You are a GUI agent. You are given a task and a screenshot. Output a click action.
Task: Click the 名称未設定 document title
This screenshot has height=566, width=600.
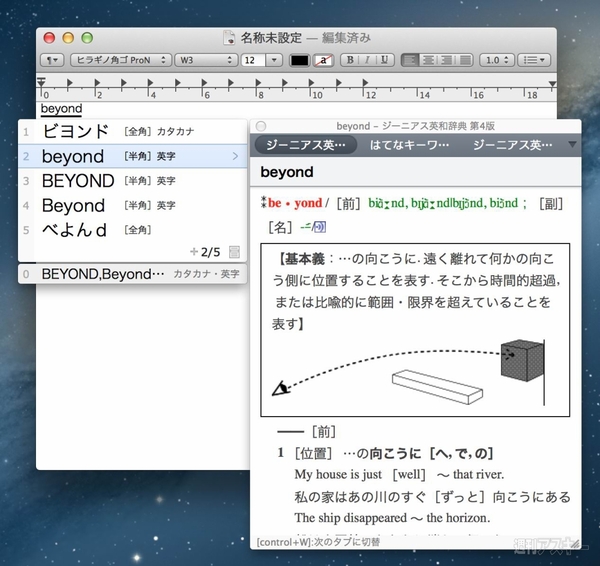[x=271, y=38]
